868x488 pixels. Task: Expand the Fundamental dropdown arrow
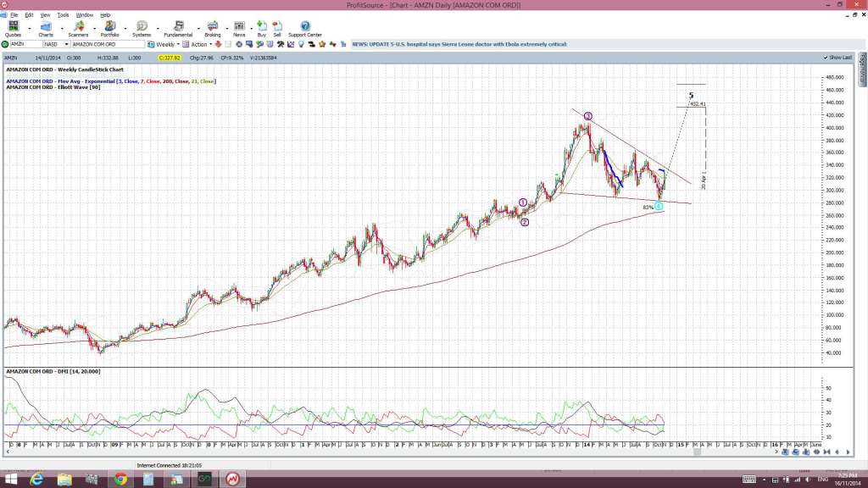[198, 28]
